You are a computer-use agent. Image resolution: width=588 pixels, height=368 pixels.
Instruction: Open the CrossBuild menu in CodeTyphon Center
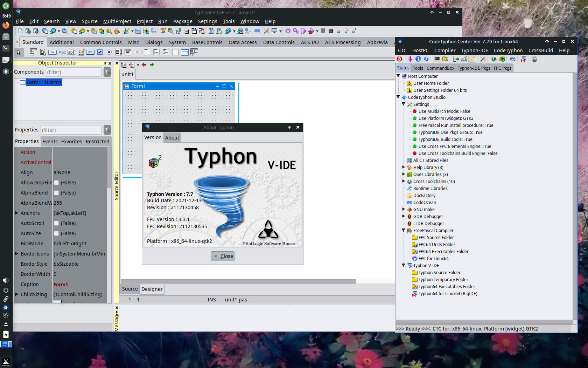tap(540, 50)
